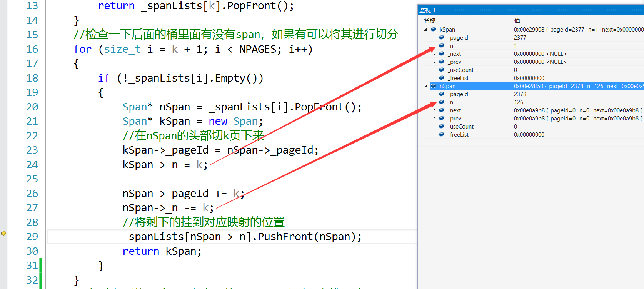Click the field icon beside kSpan _pageId
This screenshot has width=644, height=289.
coord(442,37)
